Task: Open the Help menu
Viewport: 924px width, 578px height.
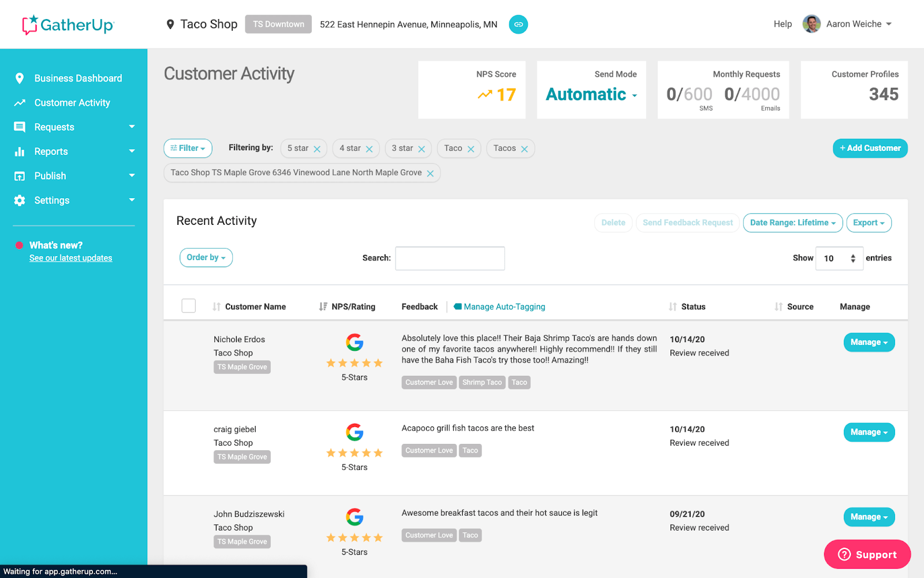Action: (x=783, y=24)
